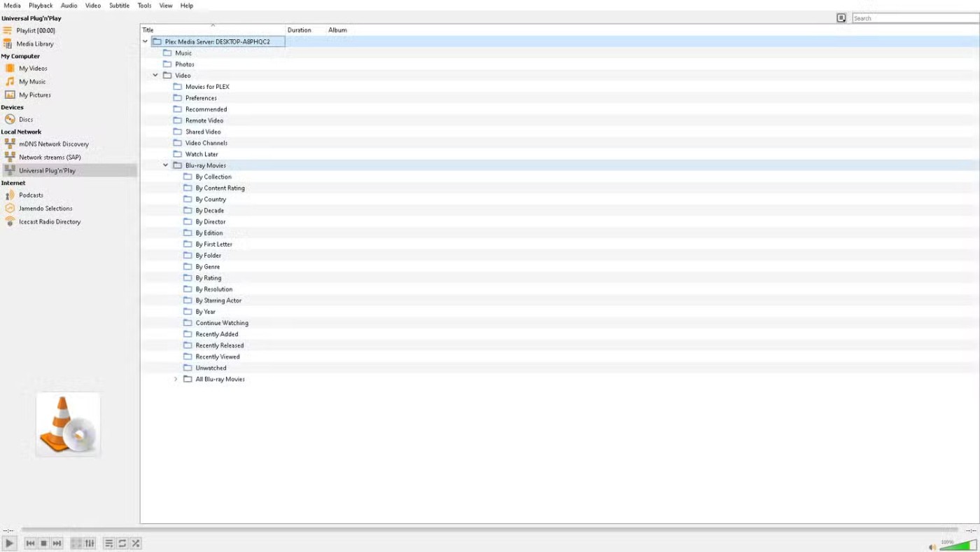Collapse the Blu-ray Movies folder

coord(166,165)
